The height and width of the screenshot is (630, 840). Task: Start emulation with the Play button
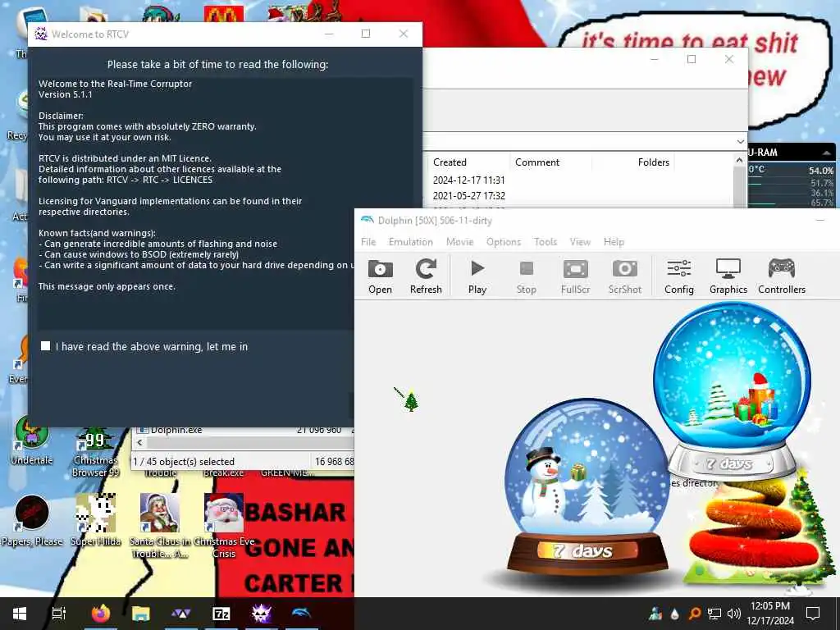click(477, 276)
